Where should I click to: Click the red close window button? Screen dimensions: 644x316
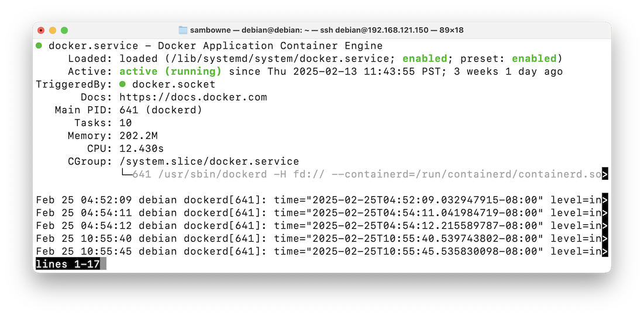pyautogui.click(x=41, y=30)
